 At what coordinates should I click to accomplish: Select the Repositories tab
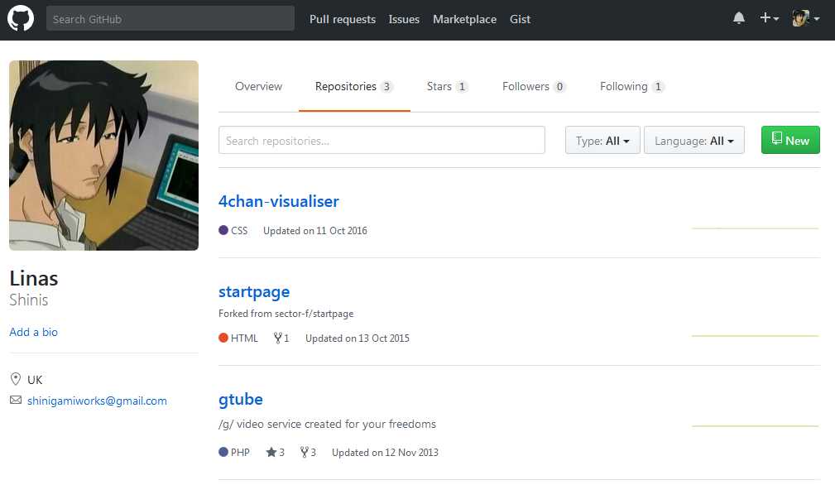click(x=354, y=86)
